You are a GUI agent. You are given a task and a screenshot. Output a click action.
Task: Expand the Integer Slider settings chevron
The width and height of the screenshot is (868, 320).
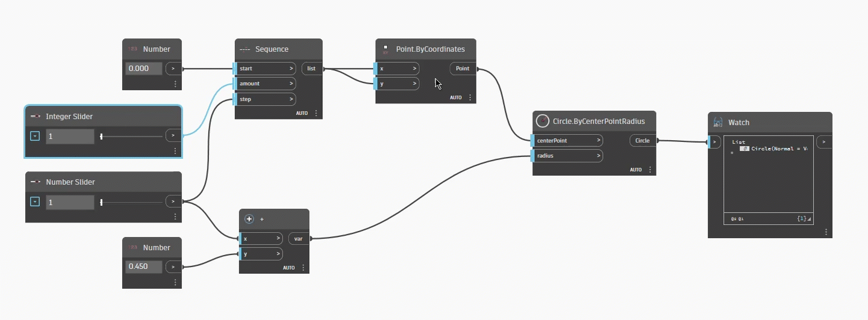[35, 136]
